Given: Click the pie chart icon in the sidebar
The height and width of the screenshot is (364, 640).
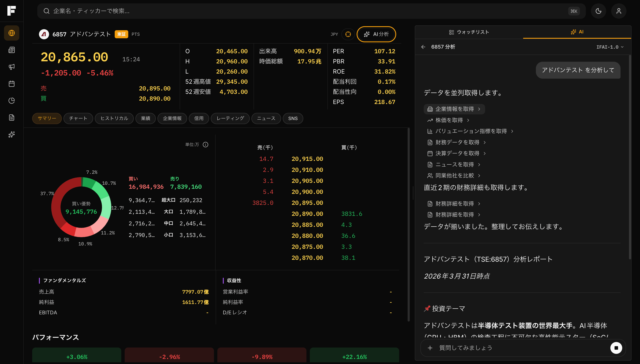Looking at the screenshot, I should 11,100.
